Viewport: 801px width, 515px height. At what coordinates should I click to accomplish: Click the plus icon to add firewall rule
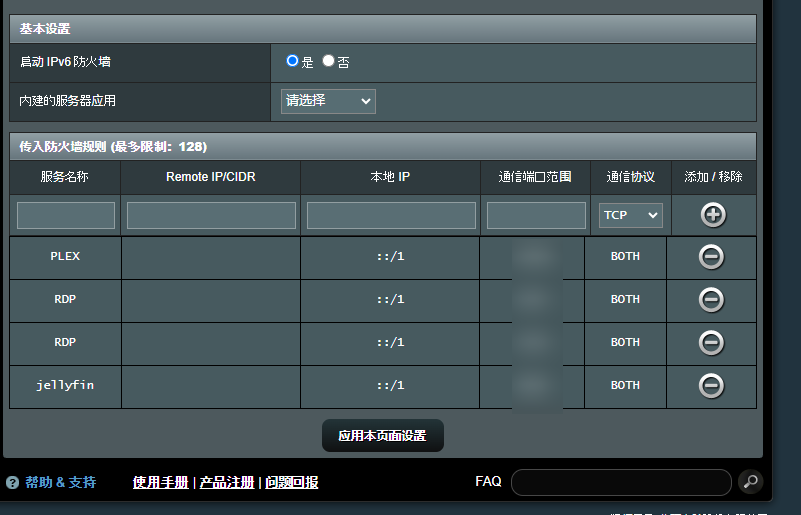[x=713, y=215]
